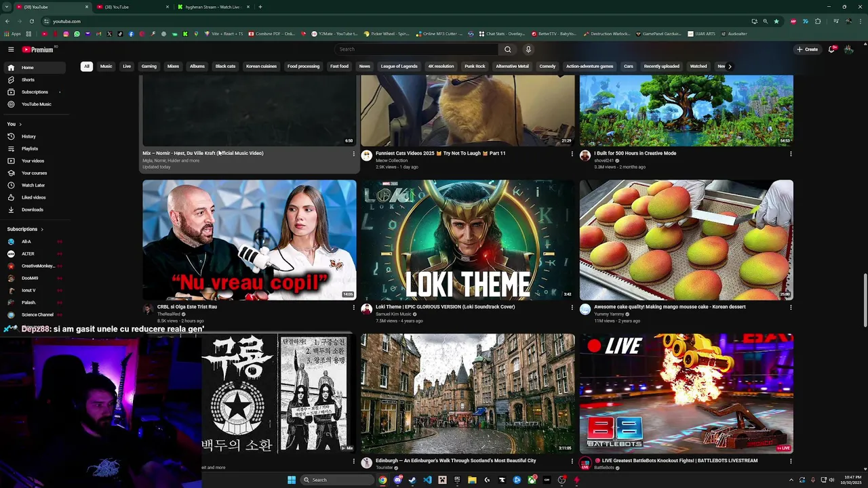The width and height of the screenshot is (868, 488).
Task: Open the Instagram bookmark icon
Action: click(x=66, y=34)
